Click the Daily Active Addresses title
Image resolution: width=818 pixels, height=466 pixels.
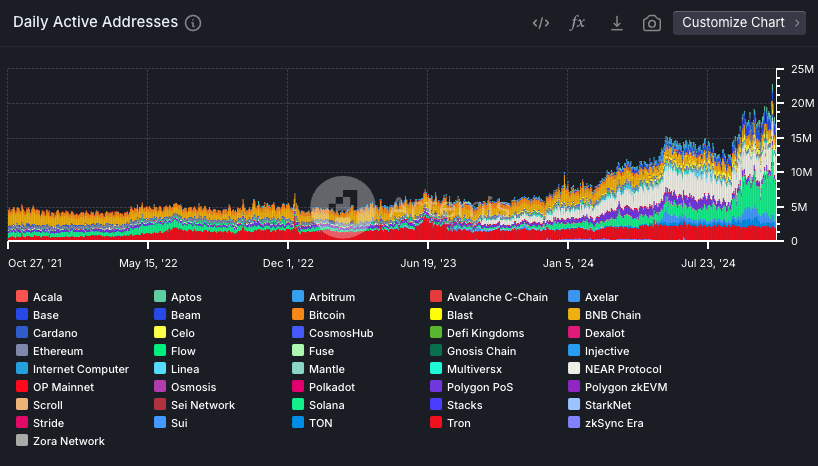pyautogui.click(x=95, y=22)
